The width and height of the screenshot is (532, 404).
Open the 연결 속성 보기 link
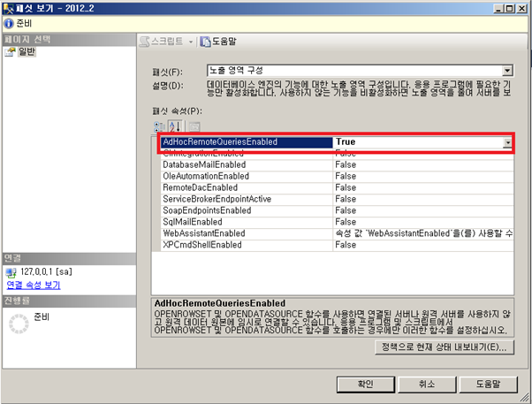tap(33, 286)
